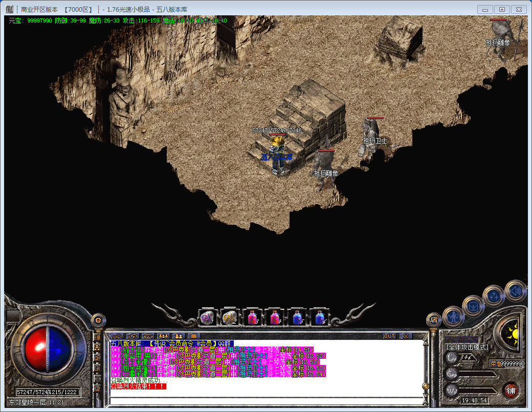Viewport: 532px width, 412px height.
Task: Drink the red potion in slot 4
Action: [x=275, y=318]
